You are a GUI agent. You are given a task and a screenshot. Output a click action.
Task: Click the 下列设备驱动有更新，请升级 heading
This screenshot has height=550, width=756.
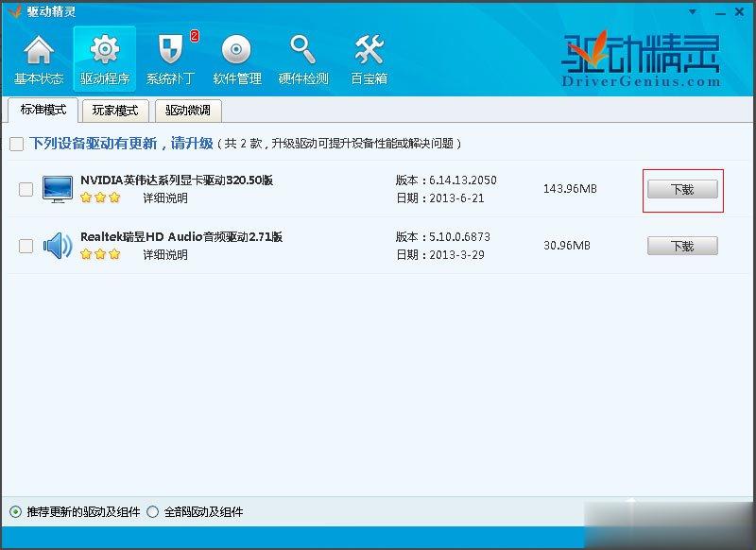(121, 143)
